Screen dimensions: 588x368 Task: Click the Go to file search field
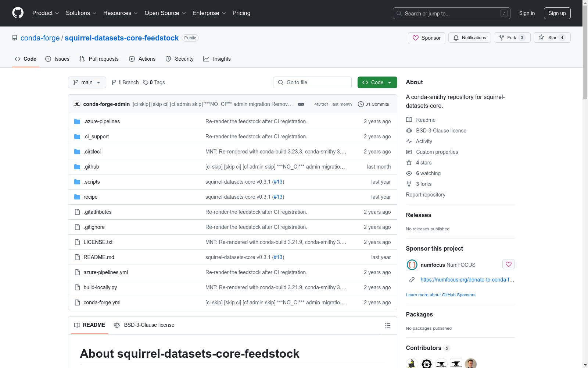click(x=312, y=82)
